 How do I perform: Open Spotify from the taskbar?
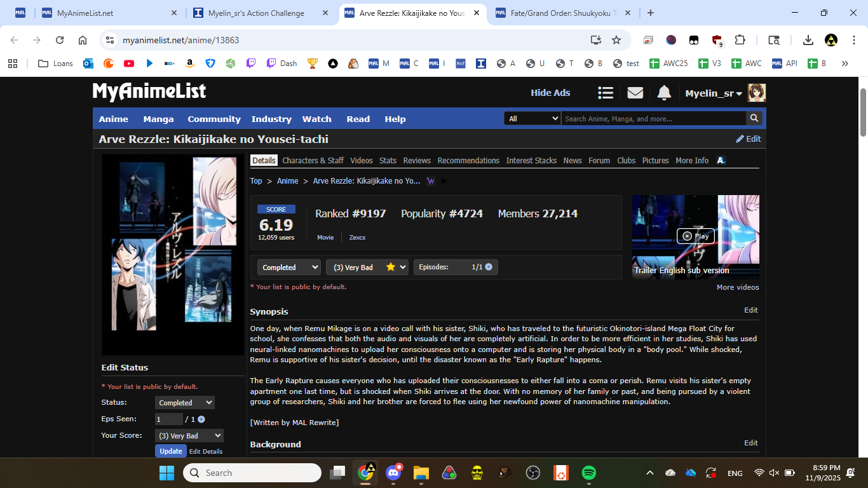[x=589, y=473]
